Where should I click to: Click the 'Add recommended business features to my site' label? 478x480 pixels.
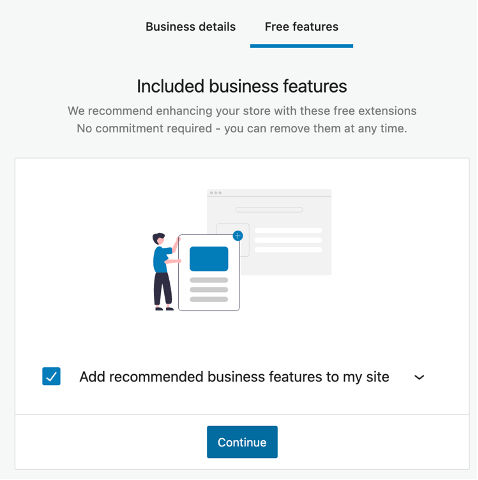click(x=234, y=377)
